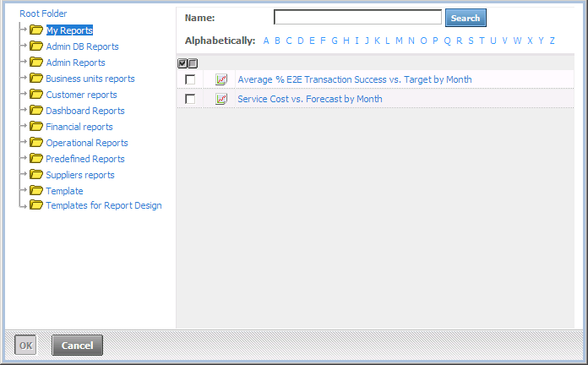Tick checkbox for Service Cost vs. Forecast by Month
Image resolution: width=588 pixels, height=365 pixels.
pyautogui.click(x=190, y=99)
